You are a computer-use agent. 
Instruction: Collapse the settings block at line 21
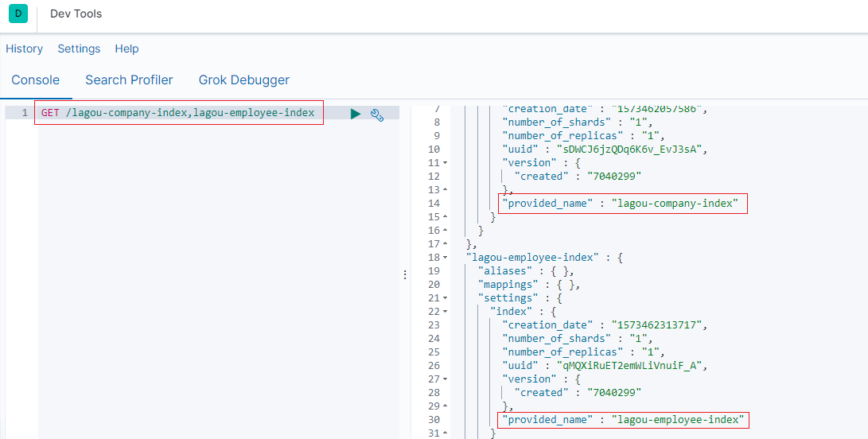(x=445, y=298)
